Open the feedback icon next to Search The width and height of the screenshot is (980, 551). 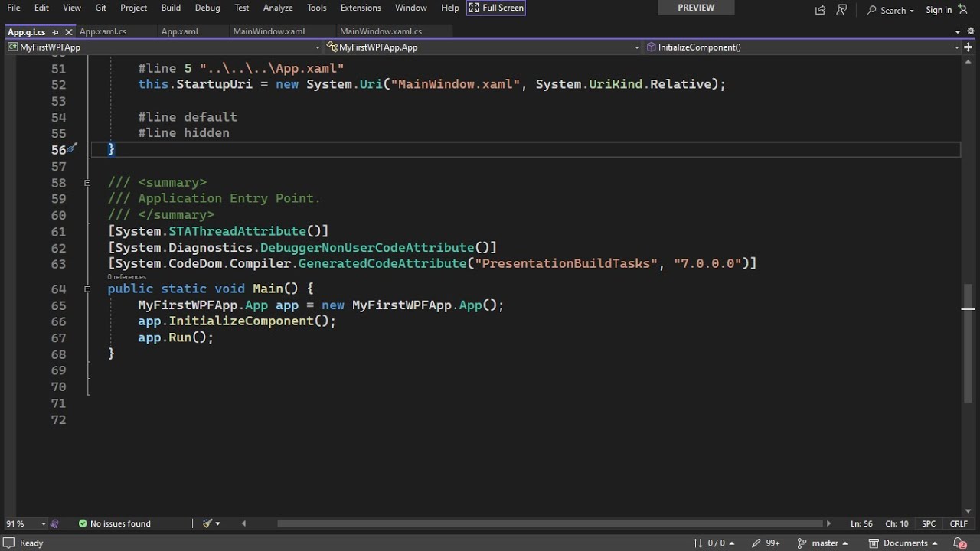click(841, 10)
